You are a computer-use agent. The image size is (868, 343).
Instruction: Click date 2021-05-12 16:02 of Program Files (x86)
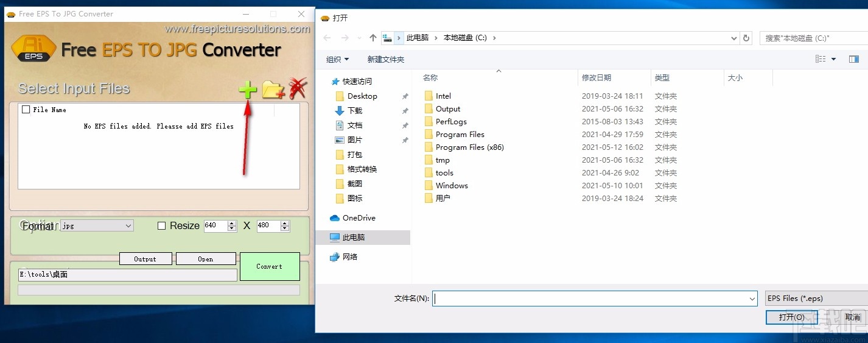coord(612,147)
